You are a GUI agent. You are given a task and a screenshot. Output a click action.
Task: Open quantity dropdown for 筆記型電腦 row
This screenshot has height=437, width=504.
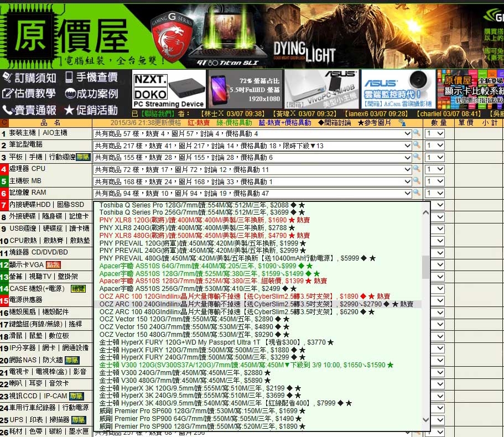point(435,145)
